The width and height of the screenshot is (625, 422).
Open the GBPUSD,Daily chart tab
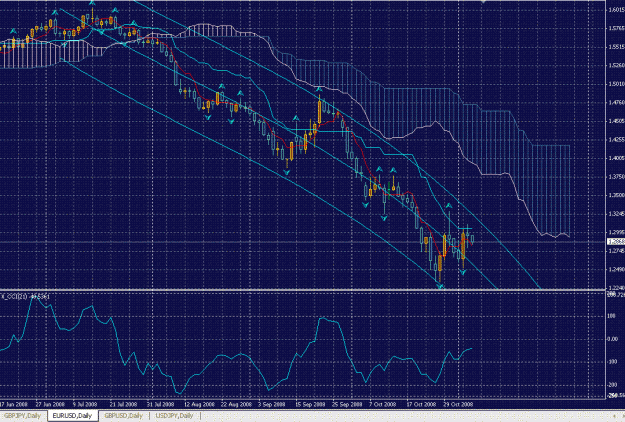pyautogui.click(x=124, y=416)
